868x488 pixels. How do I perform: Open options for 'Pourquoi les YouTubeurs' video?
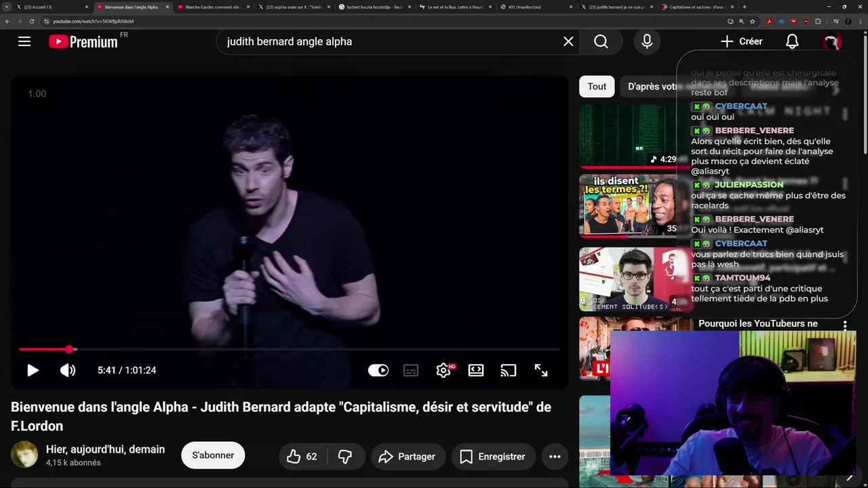[x=845, y=325]
